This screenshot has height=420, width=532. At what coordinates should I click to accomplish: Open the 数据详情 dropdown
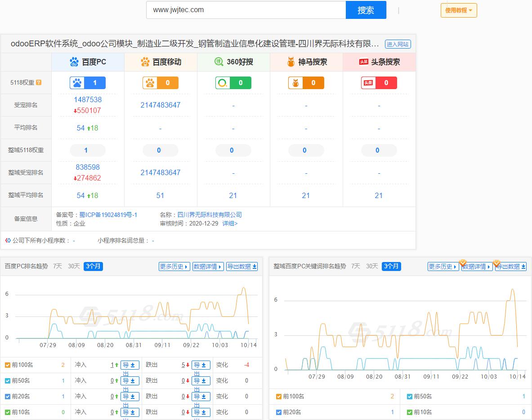[208, 266]
